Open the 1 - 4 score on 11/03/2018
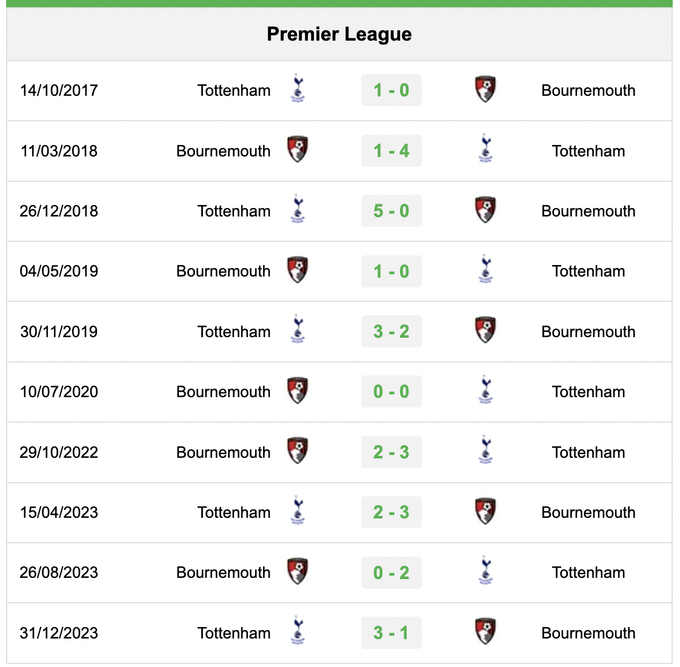 pyautogui.click(x=391, y=150)
